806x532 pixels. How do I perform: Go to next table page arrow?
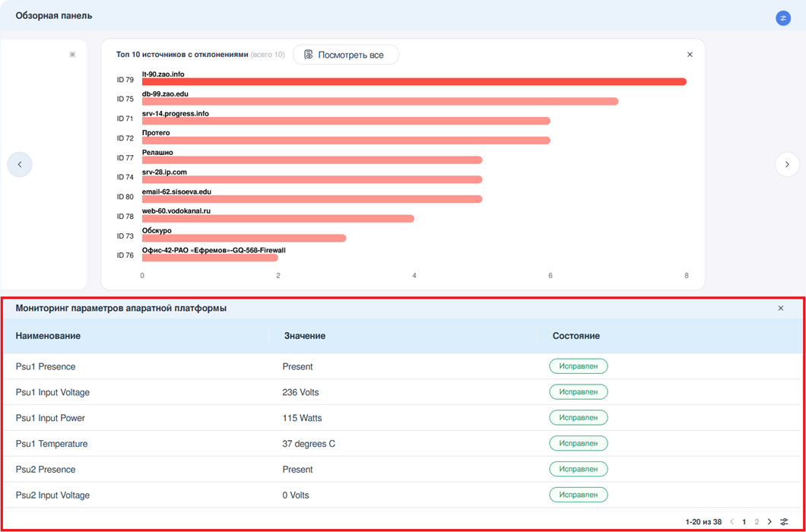pos(770,522)
